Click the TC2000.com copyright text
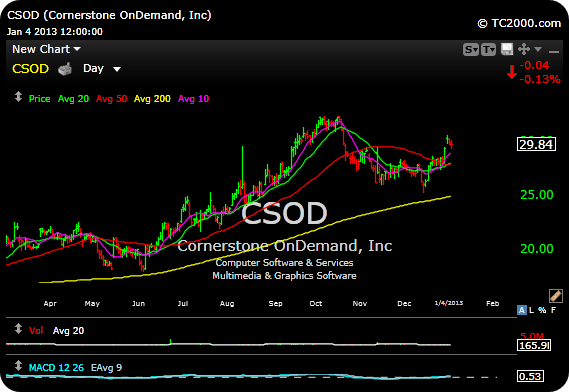Screen dimensions: 569x392 tap(519, 23)
